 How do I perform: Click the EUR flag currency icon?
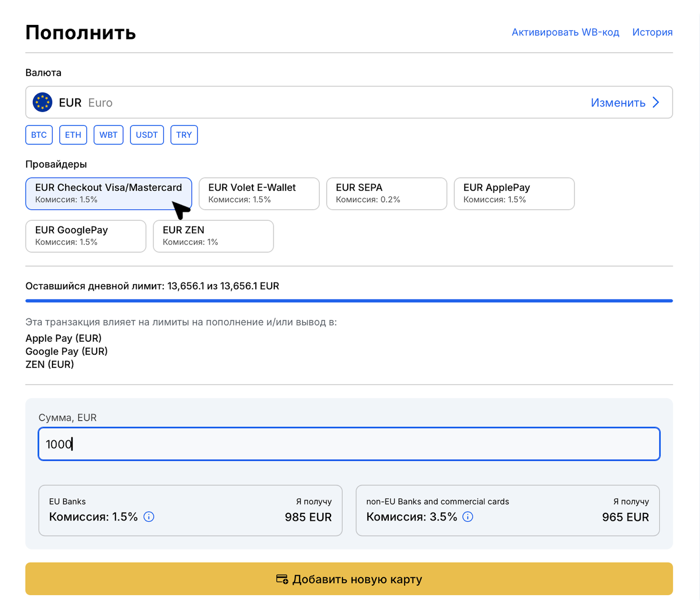pyautogui.click(x=42, y=102)
